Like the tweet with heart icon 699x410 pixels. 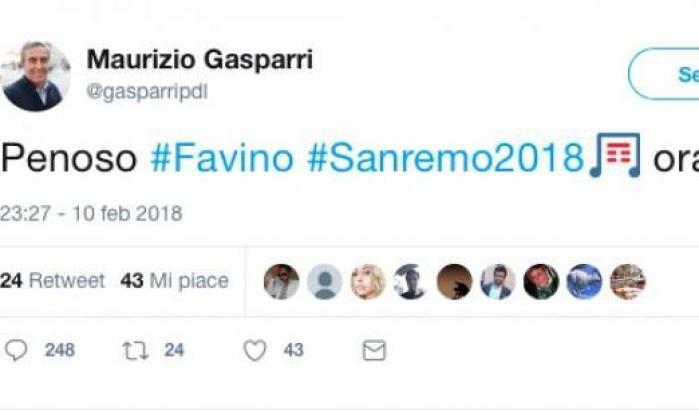pyautogui.click(x=255, y=350)
